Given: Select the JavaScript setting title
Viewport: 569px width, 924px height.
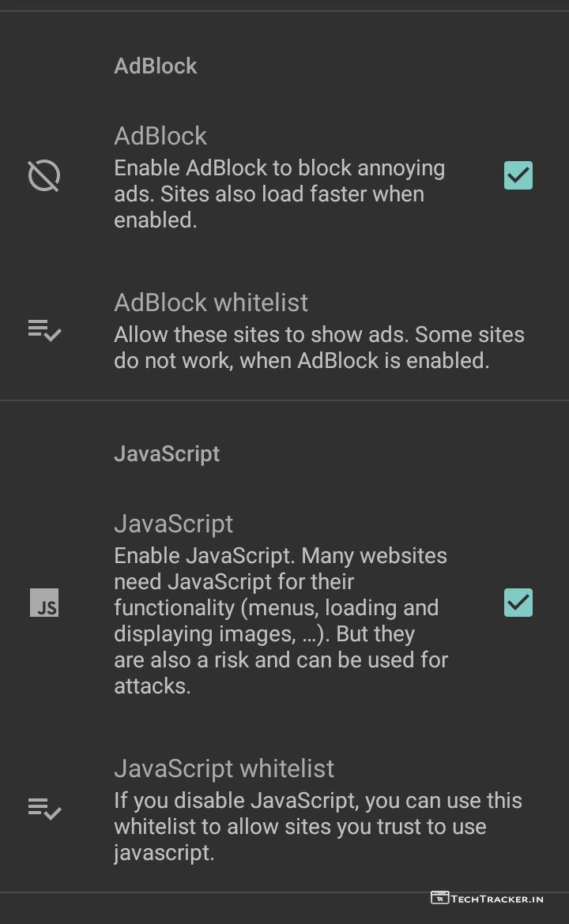Looking at the screenshot, I should (174, 524).
